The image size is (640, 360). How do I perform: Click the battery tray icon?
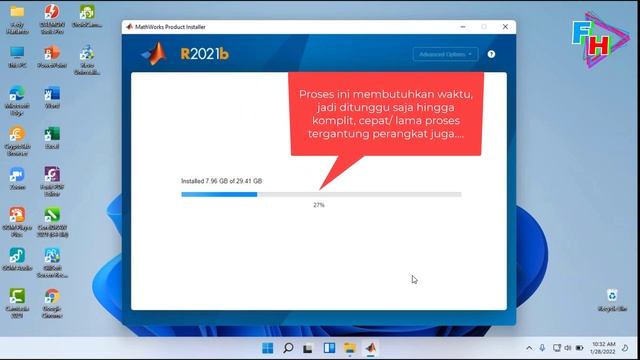(x=579, y=348)
